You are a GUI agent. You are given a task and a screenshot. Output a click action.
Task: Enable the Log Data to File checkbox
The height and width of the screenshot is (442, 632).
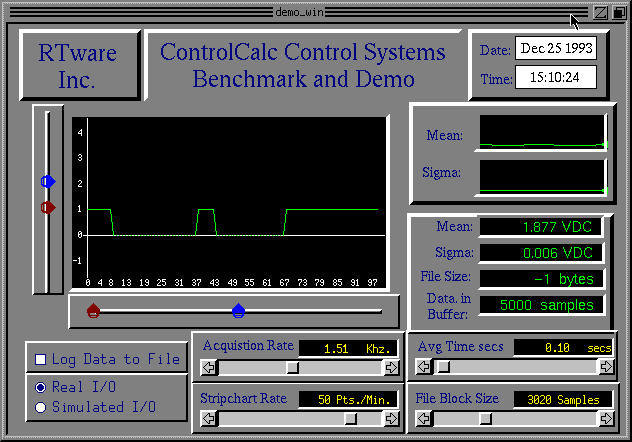41,360
